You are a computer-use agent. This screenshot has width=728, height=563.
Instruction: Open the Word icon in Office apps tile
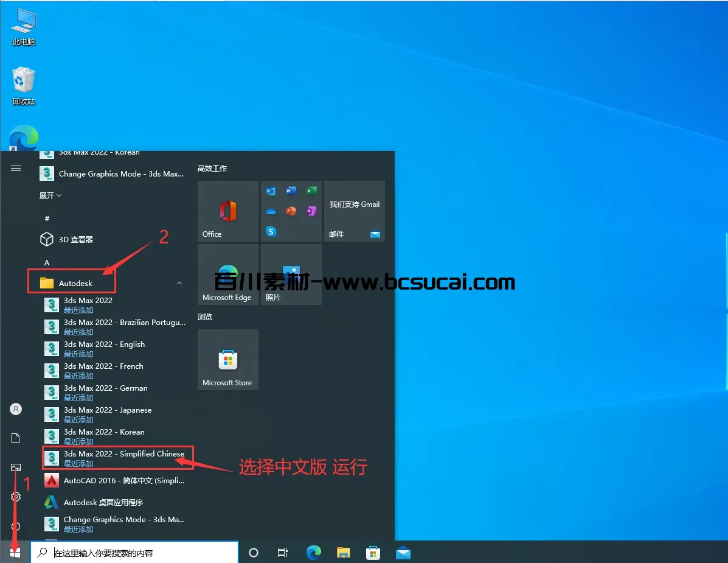[x=291, y=191]
